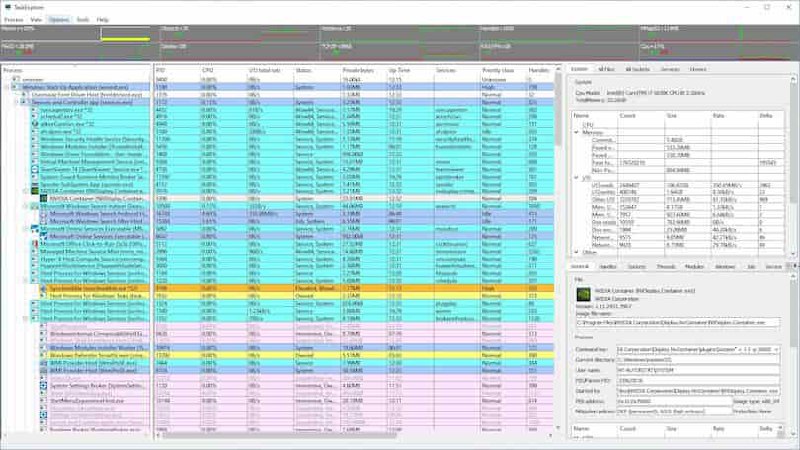This screenshot has width=800, height=450.
Task: Collapse the Windows Start-Up Application tree node
Action: pos(7,87)
